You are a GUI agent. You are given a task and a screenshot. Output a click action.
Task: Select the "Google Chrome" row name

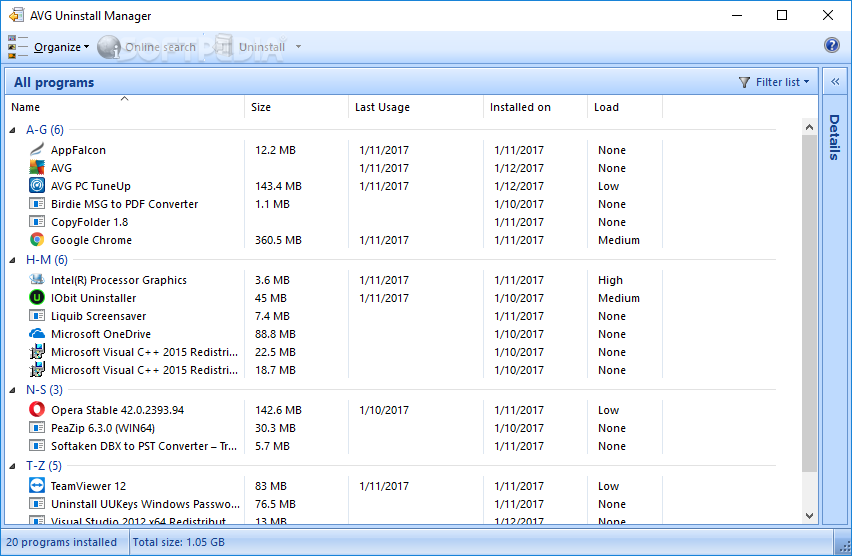[x=91, y=240]
